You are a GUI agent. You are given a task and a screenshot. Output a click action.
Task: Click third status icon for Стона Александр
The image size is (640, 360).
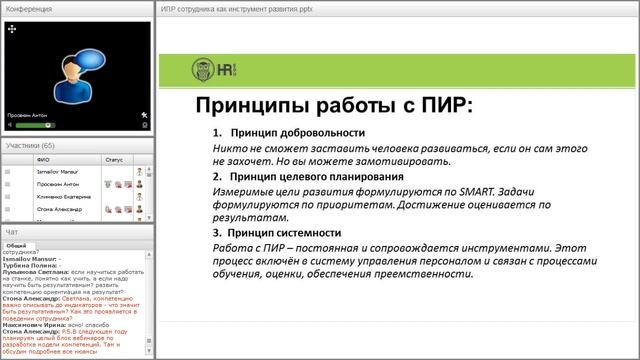129,209
